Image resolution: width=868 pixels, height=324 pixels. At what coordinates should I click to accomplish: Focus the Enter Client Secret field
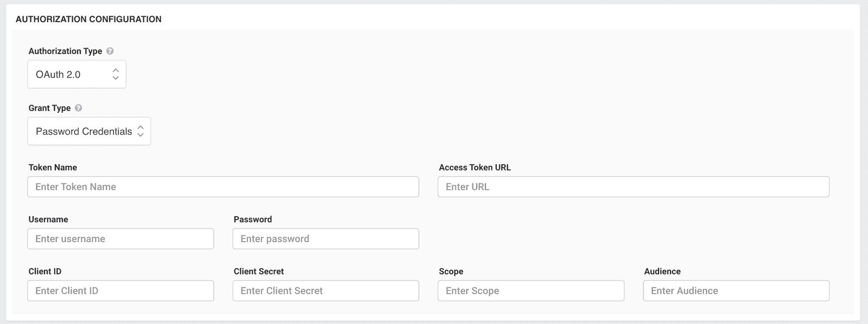coord(325,291)
